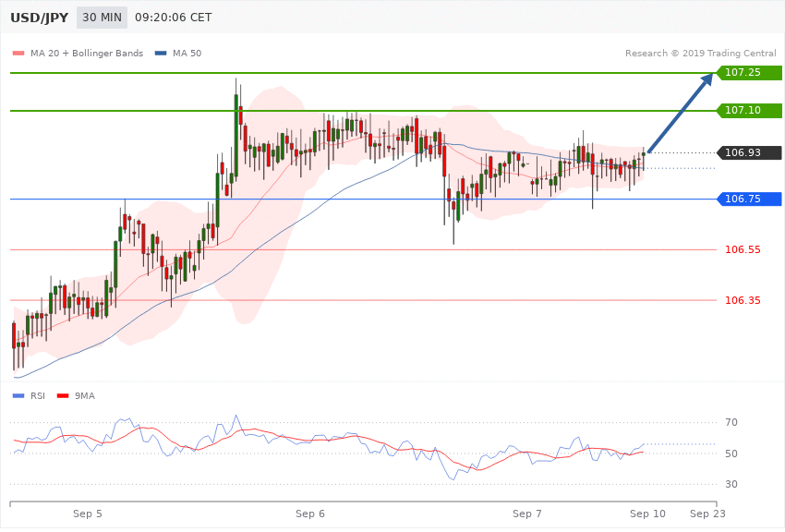Click the Sep 7 date label

(x=527, y=514)
